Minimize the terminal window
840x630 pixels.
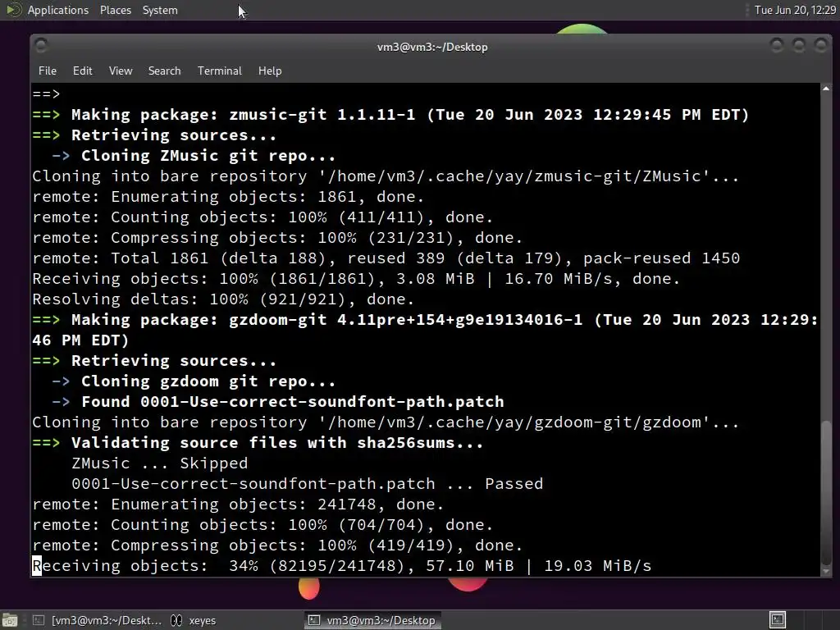(777, 46)
